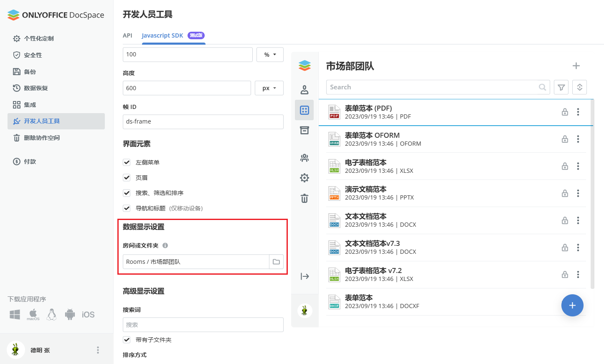604x364 pixels.
Task: Open the ONLYOFFICE DocSpace logo home
Action: coord(56,15)
